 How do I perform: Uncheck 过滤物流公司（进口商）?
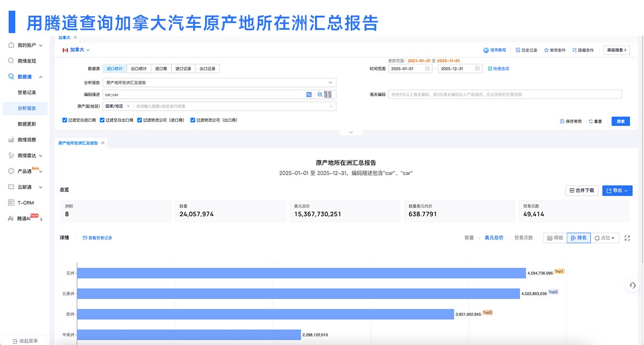pos(140,120)
